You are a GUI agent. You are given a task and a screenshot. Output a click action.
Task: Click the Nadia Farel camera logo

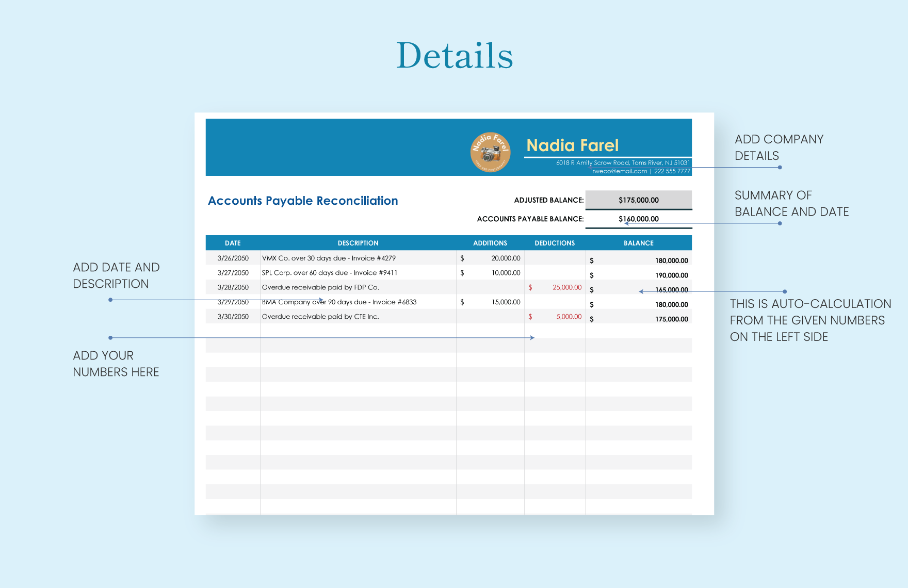click(490, 152)
